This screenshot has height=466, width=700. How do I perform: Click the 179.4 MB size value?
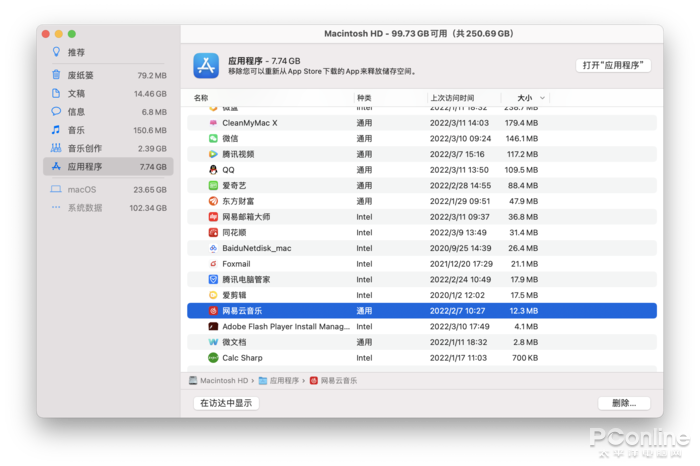click(x=521, y=123)
